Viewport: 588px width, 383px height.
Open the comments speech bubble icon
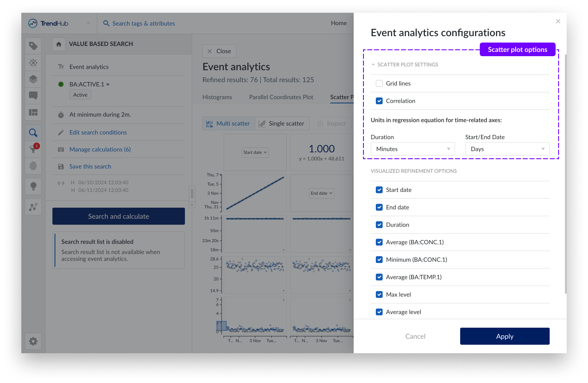click(x=33, y=96)
